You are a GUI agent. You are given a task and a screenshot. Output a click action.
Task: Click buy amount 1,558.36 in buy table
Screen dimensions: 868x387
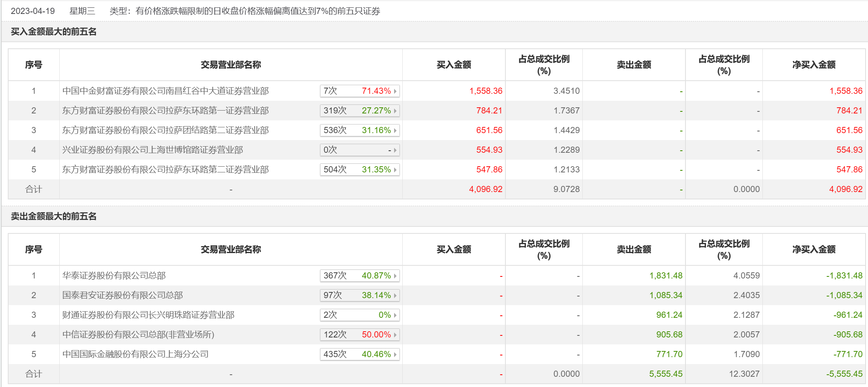click(x=486, y=91)
